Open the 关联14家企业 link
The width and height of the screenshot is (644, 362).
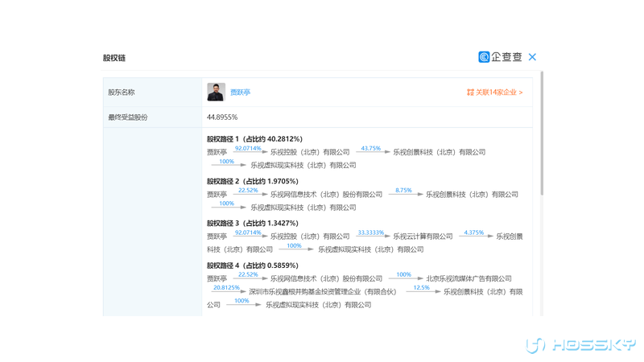499,93
